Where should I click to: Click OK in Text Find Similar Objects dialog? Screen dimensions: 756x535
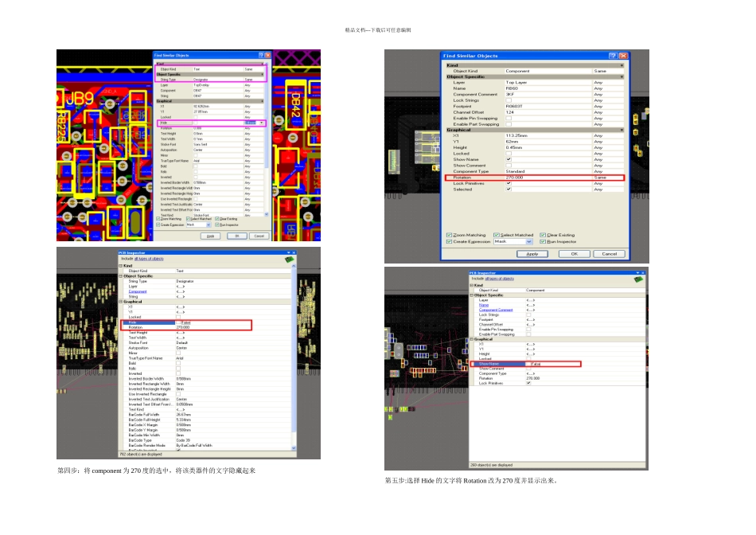click(236, 236)
